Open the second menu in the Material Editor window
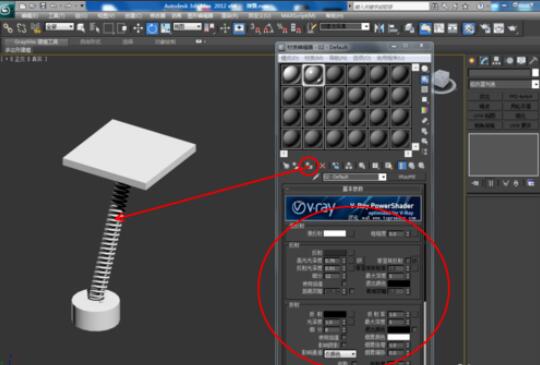The image size is (540, 365). [313, 58]
